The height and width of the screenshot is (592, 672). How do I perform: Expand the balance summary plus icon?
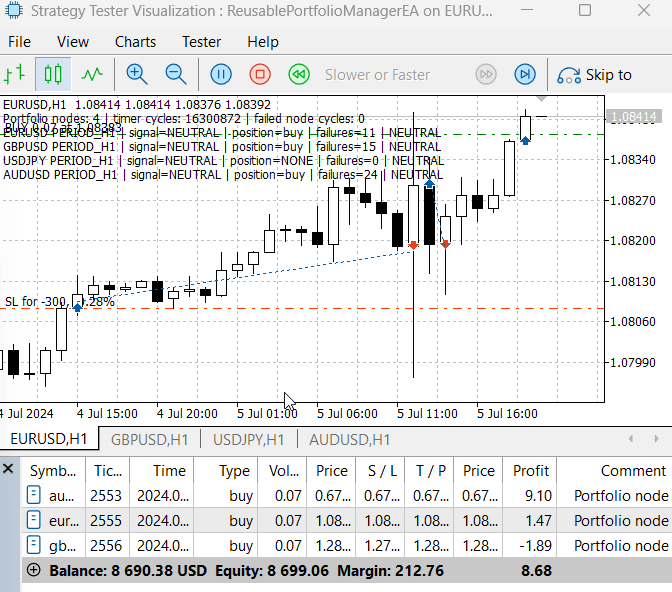(33, 570)
